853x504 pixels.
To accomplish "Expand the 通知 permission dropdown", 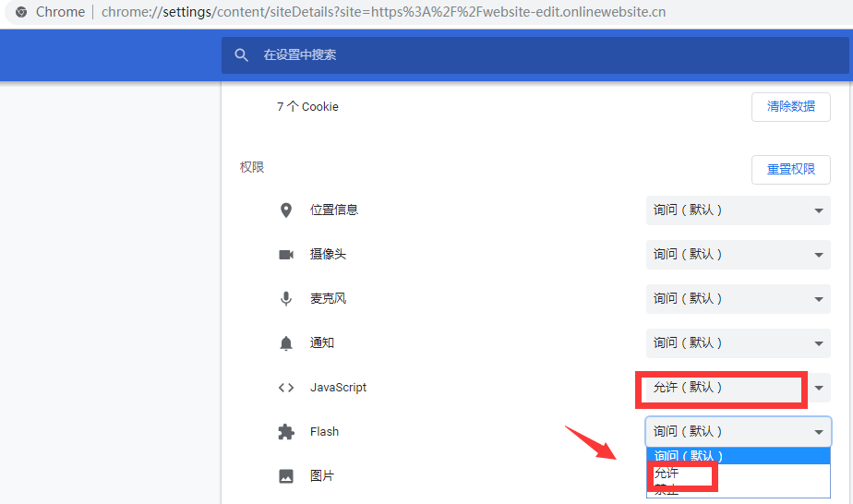I will tap(738, 343).
